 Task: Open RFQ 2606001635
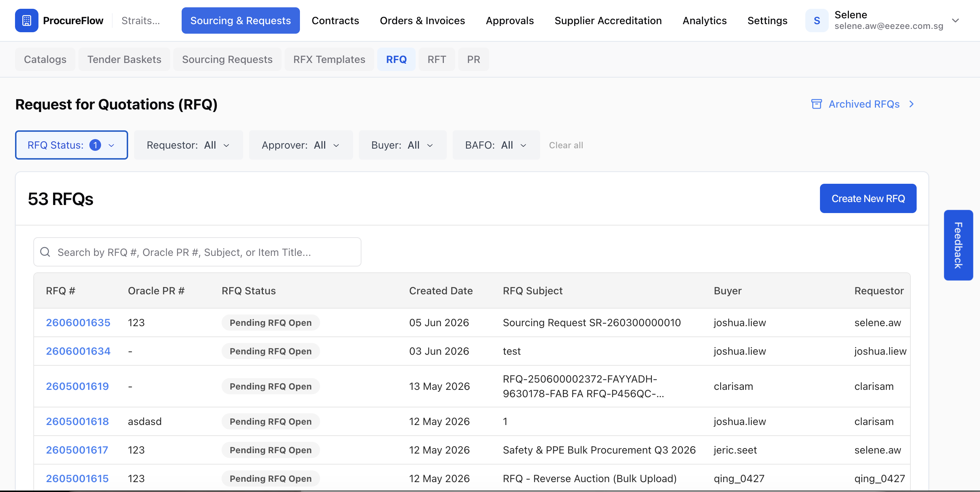coord(78,323)
